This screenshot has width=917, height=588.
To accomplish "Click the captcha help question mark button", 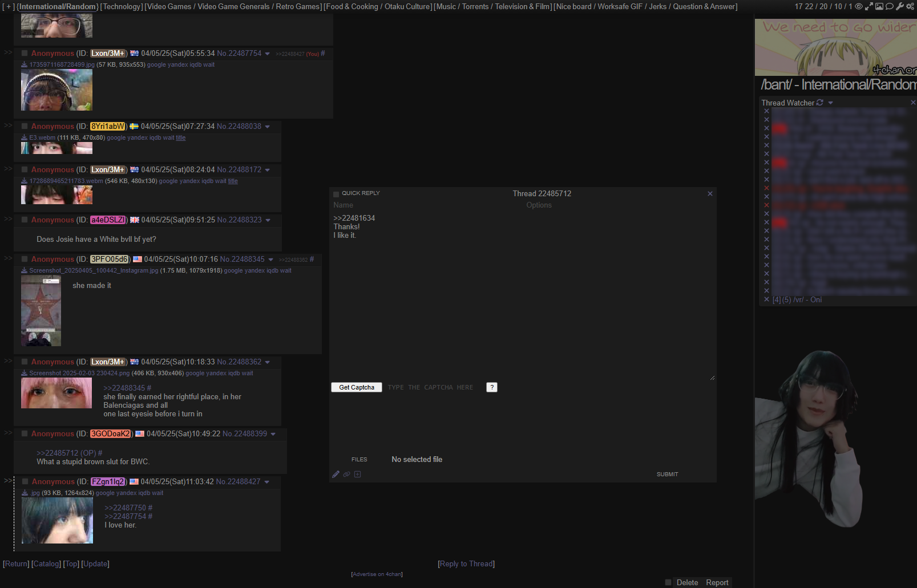I will tap(492, 387).
